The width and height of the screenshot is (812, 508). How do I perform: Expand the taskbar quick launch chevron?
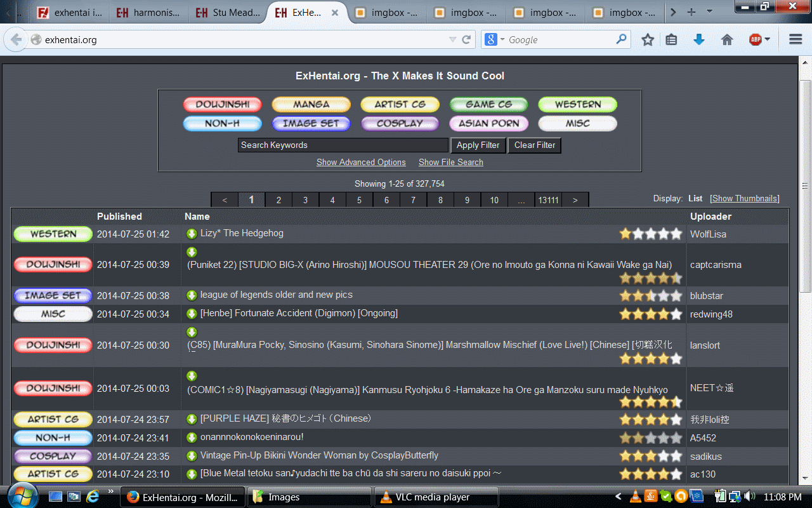[x=110, y=491]
